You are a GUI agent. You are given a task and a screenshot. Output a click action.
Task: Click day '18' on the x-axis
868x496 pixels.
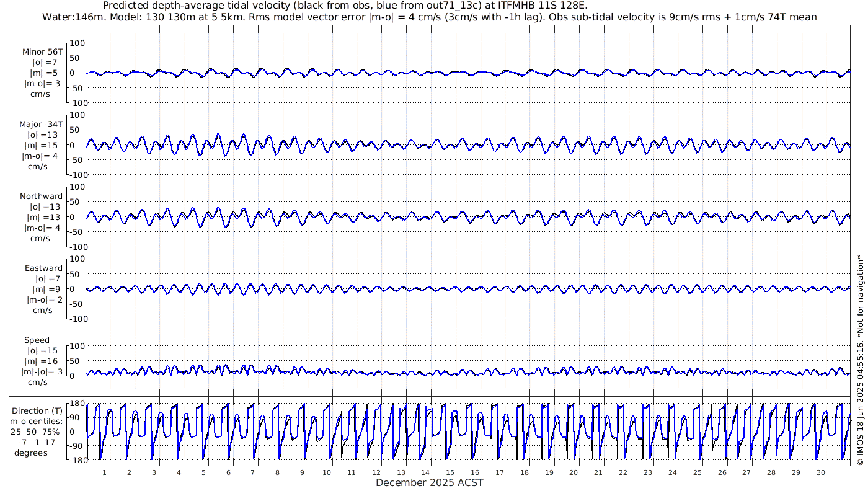(524, 472)
